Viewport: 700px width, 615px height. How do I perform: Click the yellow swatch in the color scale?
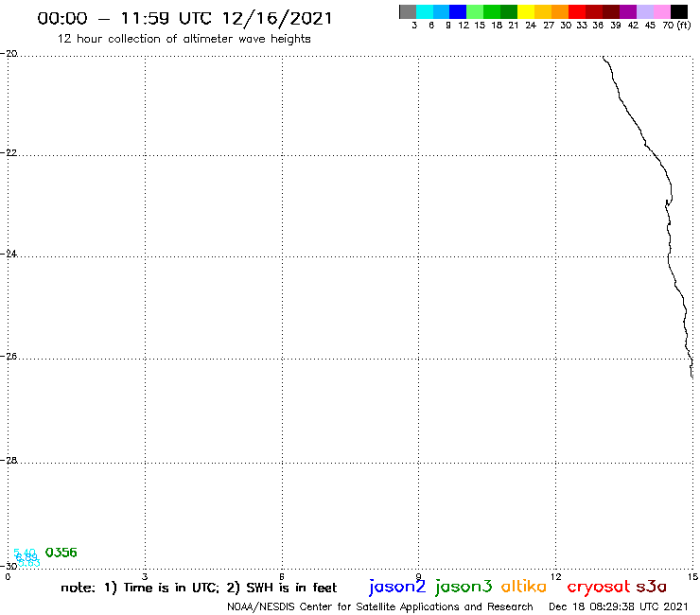click(526, 11)
